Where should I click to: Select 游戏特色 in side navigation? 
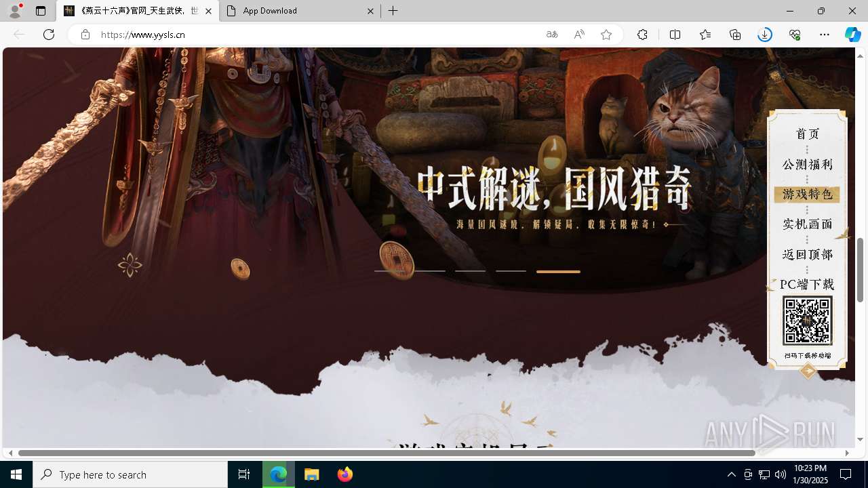click(x=807, y=195)
